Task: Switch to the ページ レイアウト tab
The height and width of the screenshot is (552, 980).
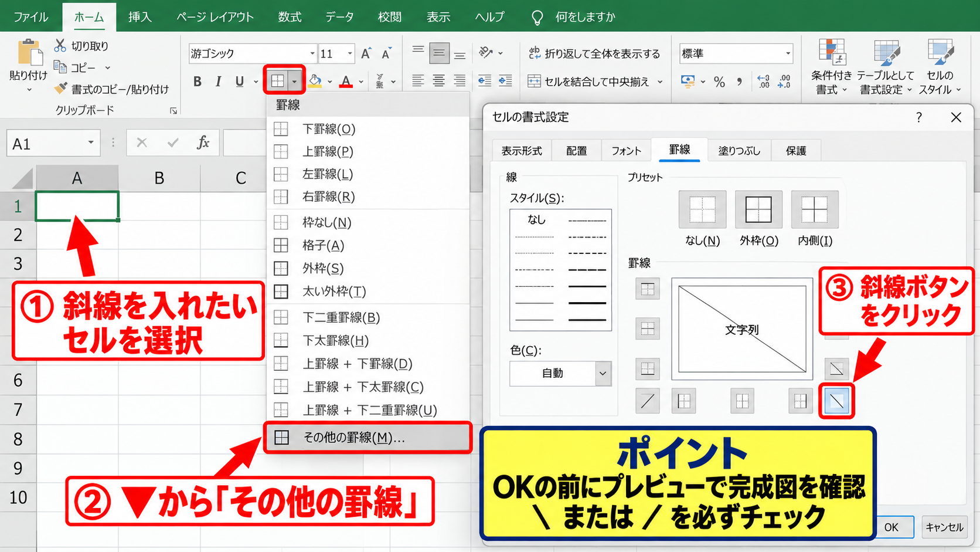Action: (x=215, y=17)
